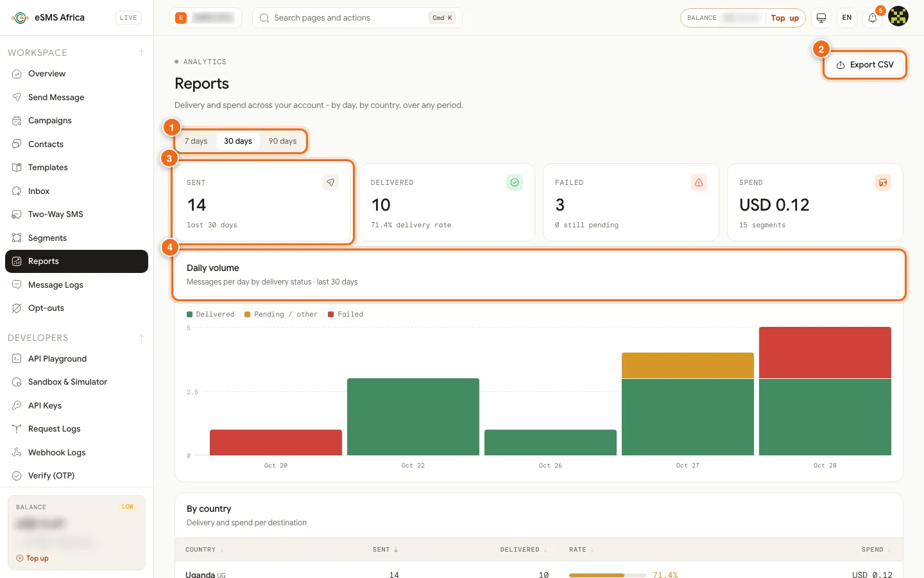Select the 90 days range

(282, 141)
